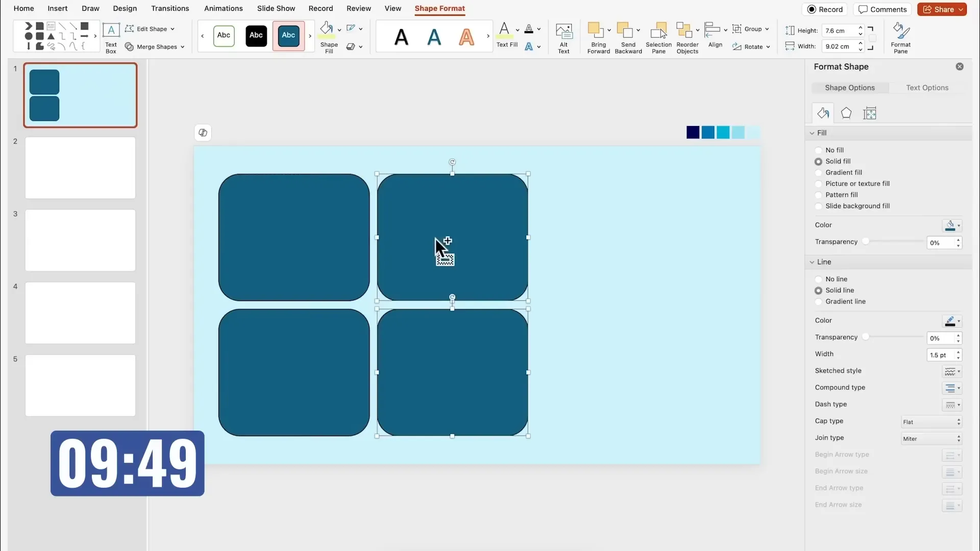
Task: Switch to the Transitions tab
Action: 170,9
